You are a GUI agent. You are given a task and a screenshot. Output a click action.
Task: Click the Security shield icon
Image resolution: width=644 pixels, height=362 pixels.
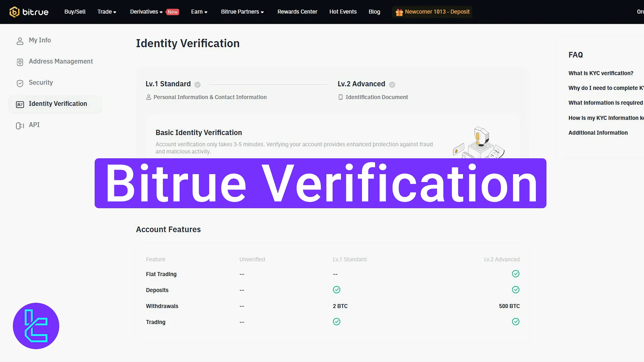pos(20,83)
